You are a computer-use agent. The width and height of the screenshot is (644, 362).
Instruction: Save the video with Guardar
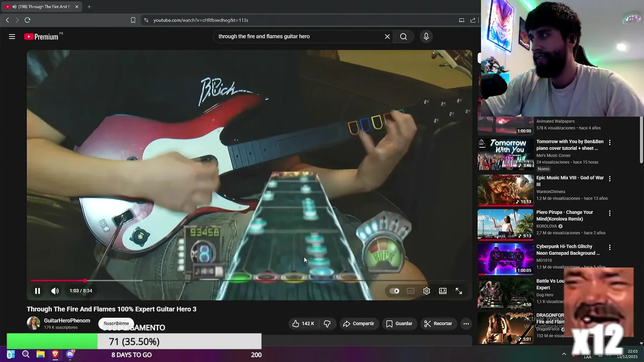coord(399,324)
